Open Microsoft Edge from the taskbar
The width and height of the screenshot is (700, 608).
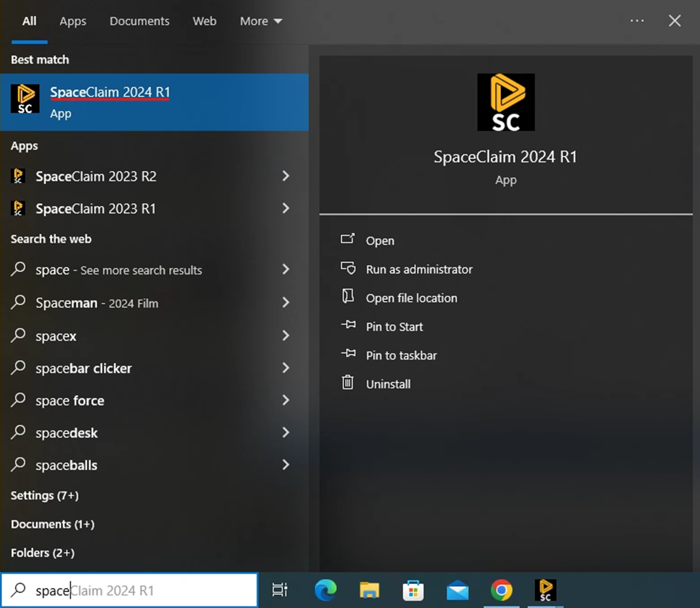point(324,590)
